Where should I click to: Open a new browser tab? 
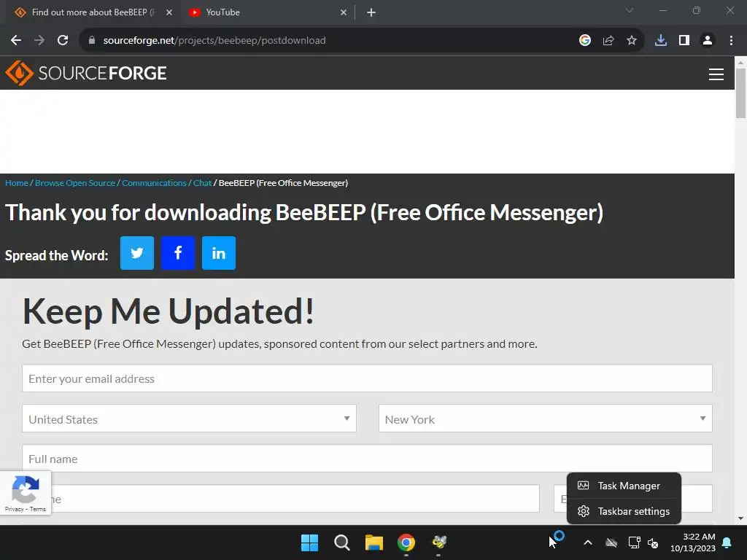(371, 13)
